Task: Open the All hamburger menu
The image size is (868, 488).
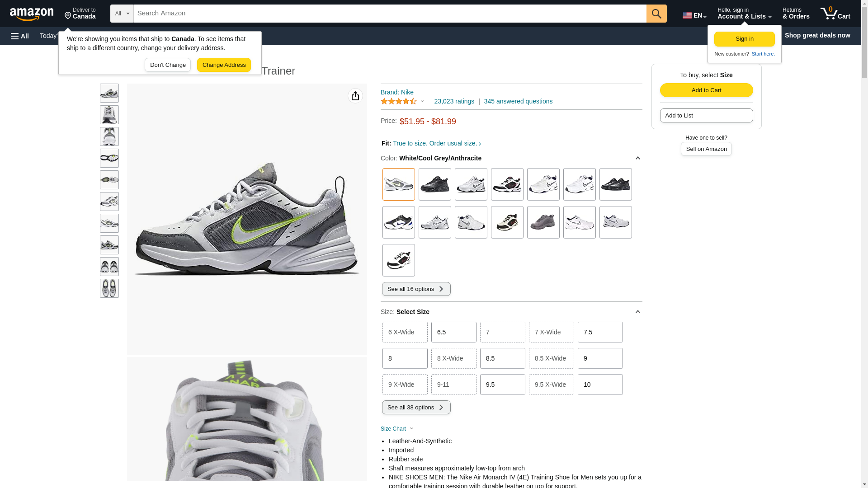Action: coord(20,36)
